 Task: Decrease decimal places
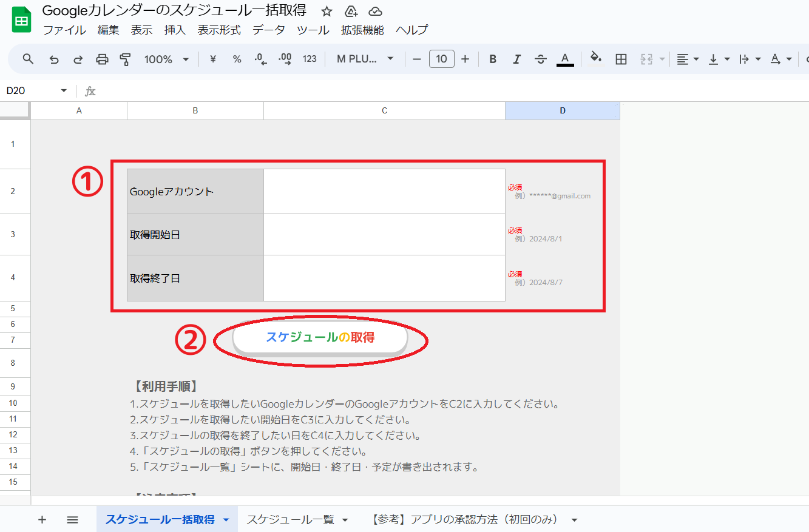point(261,59)
